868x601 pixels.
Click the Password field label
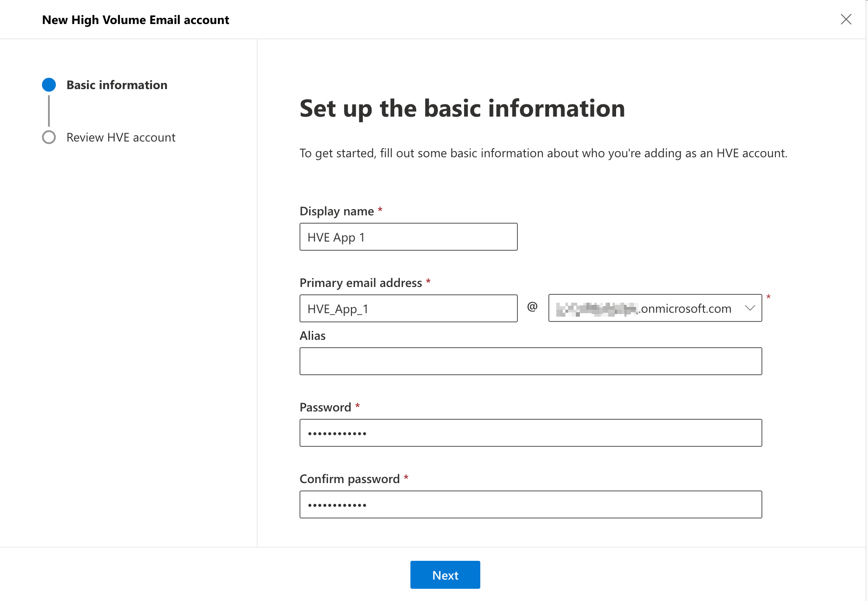[325, 407]
